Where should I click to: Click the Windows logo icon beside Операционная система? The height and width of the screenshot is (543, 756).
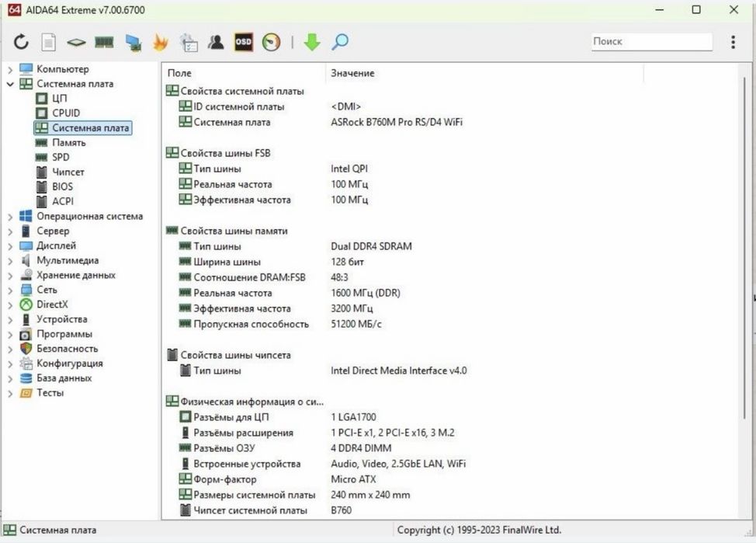pos(26,216)
